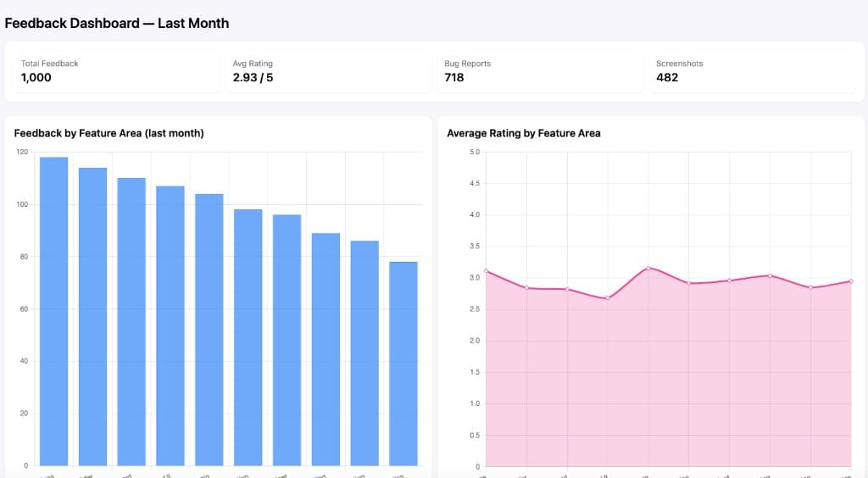Image resolution: width=868 pixels, height=478 pixels.
Task: Click the '4.5' axis label on the rating chart
Action: point(475,183)
